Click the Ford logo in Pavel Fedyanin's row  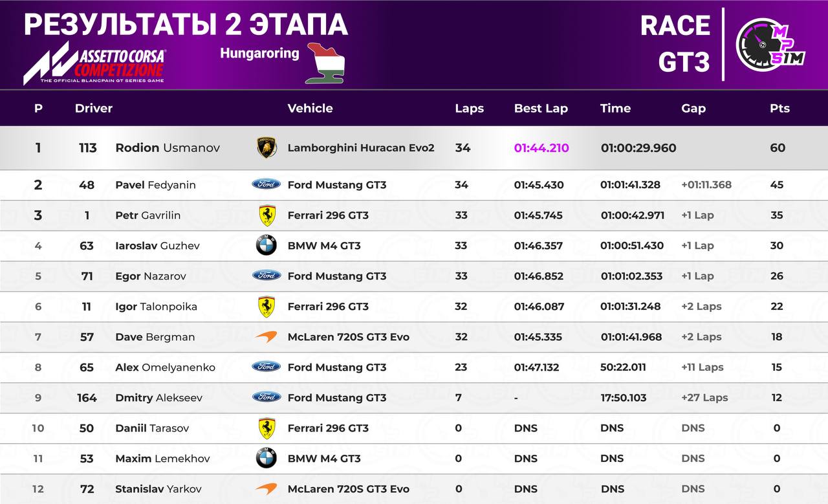[x=267, y=184]
